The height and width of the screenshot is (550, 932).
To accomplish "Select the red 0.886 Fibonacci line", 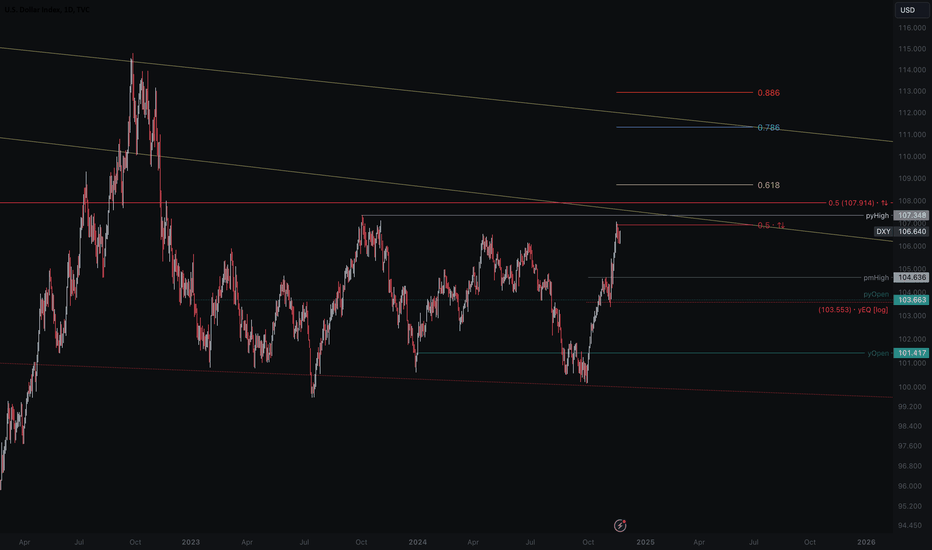I will 684,92.
